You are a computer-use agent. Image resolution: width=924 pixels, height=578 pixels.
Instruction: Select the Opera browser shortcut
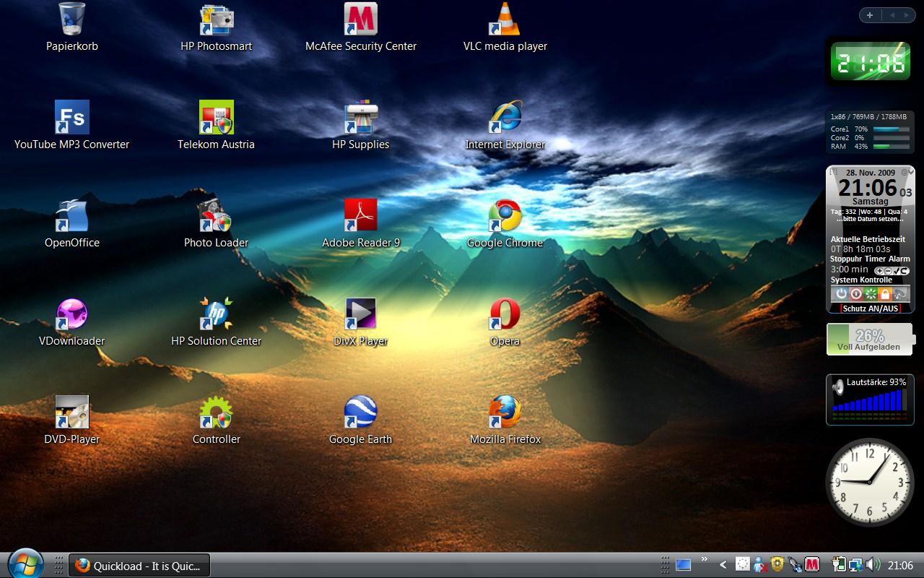tap(505, 315)
